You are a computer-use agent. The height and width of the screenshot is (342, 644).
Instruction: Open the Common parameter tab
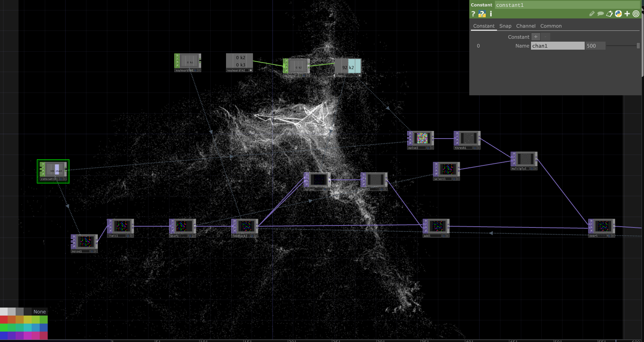[x=551, y=26]
